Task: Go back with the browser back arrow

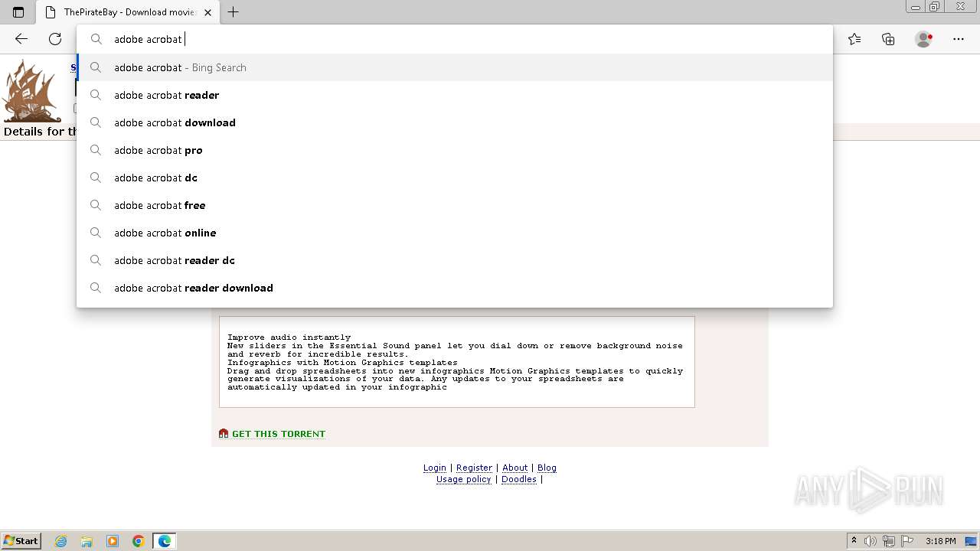Action: 21,39
